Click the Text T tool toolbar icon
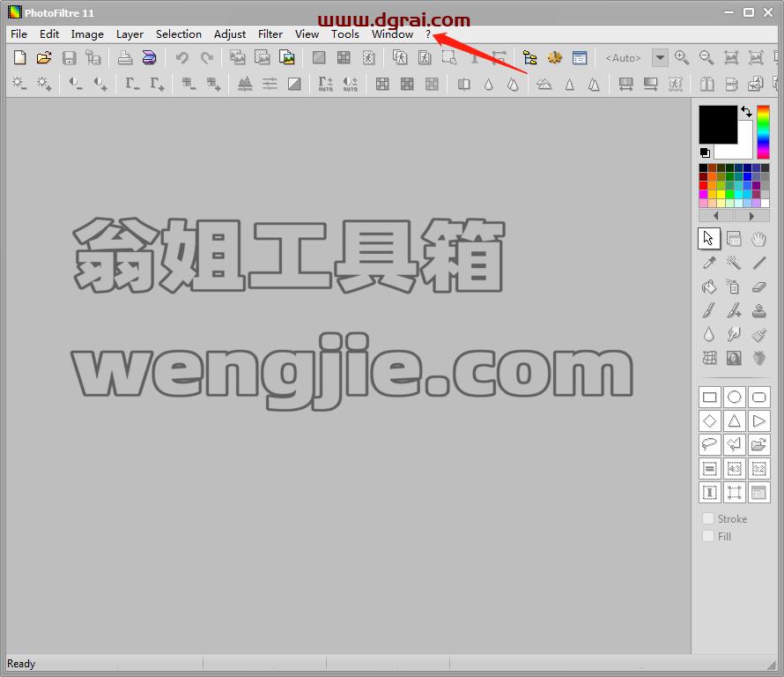Viewport: 784px width, 677px height. click(x=474, y=57)
